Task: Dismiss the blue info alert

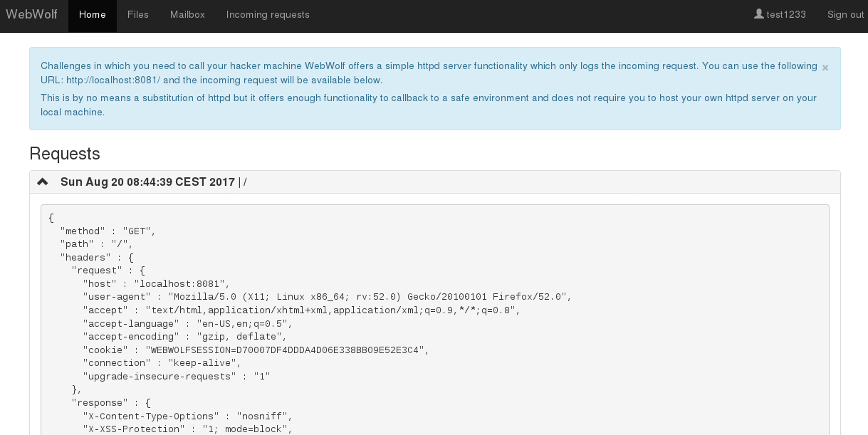Action: coord(825,68)
